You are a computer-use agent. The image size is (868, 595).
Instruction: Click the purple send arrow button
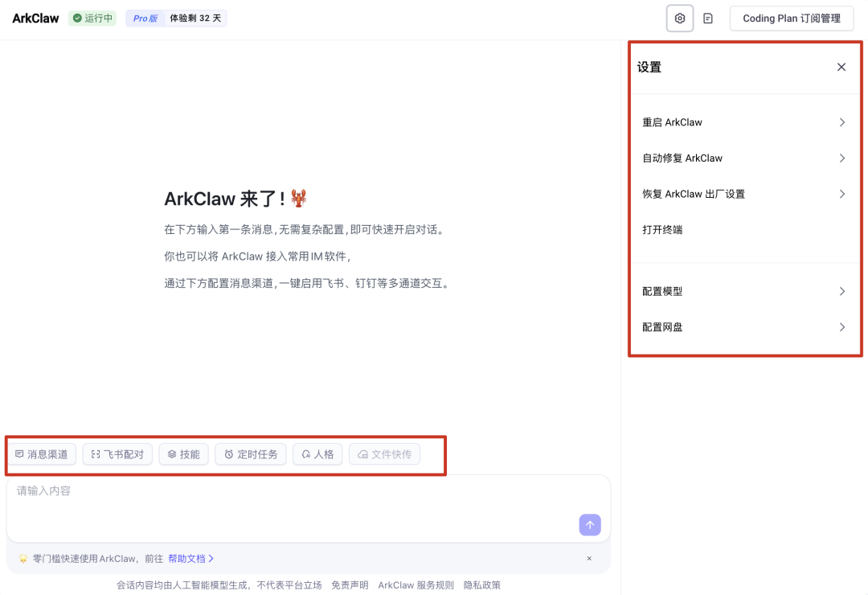click(x=590, y=524)
